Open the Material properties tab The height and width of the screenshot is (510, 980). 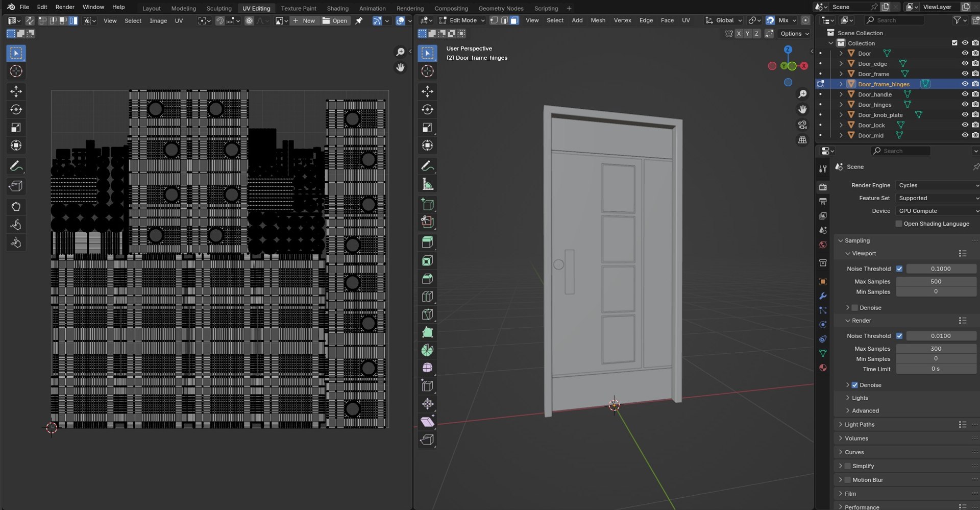823,368
